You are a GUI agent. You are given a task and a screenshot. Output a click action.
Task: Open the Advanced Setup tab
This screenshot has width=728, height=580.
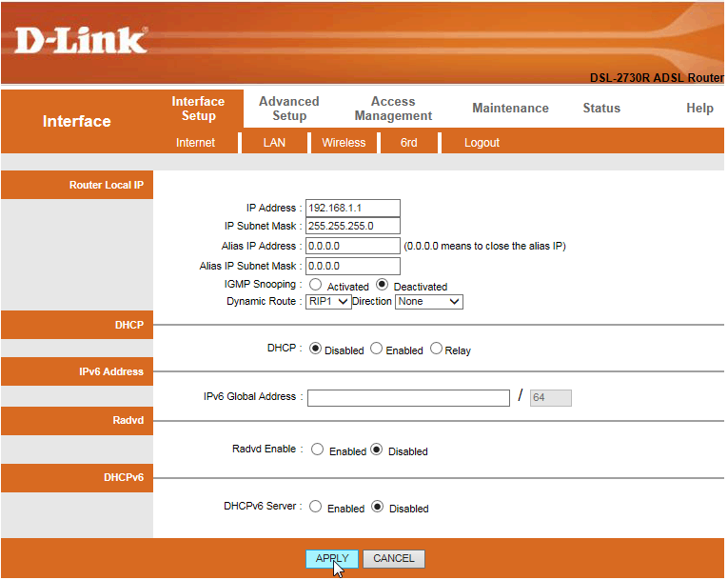click(x=288, y=109)
